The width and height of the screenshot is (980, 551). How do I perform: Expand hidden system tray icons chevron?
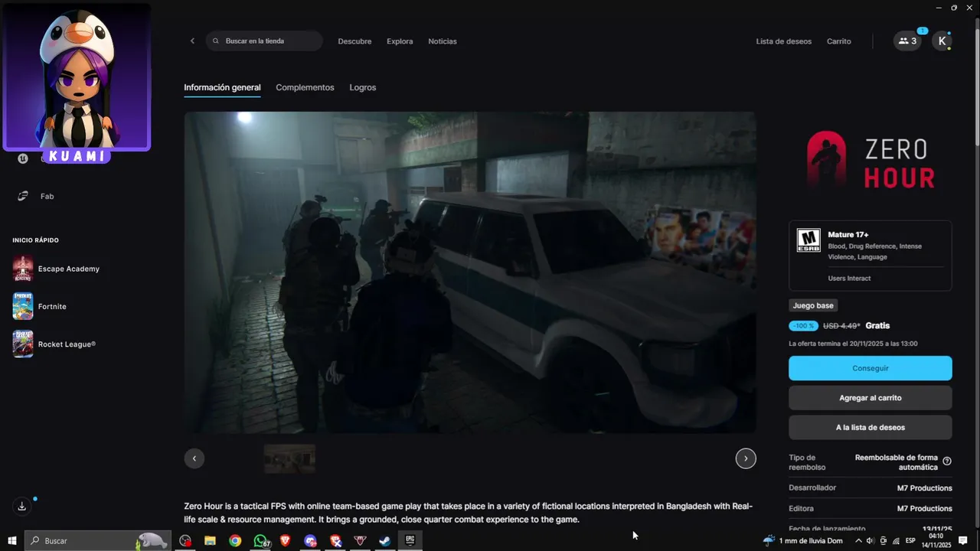(x=858, y=541)
